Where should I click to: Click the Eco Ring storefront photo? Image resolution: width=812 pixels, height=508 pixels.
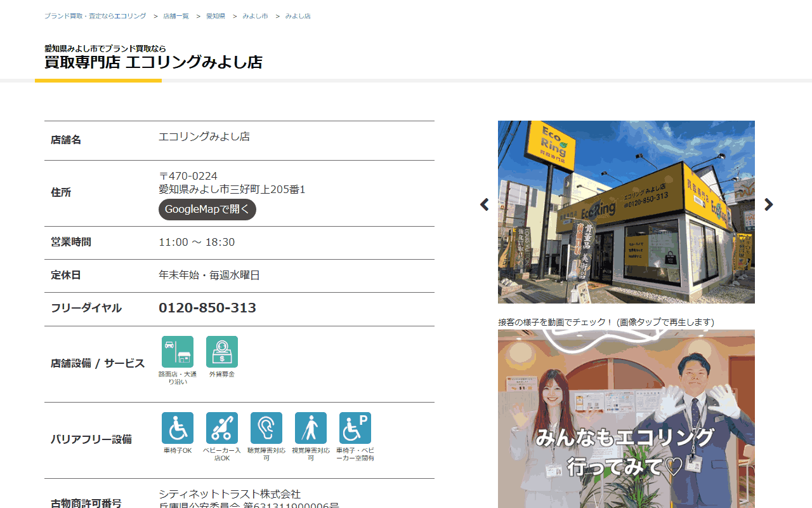click(x=626, y=212)
